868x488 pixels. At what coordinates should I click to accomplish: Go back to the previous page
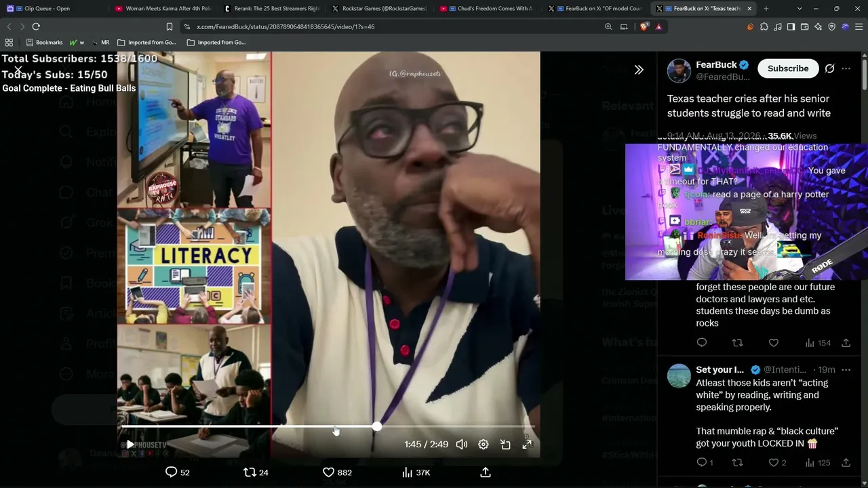coord(9,26)
